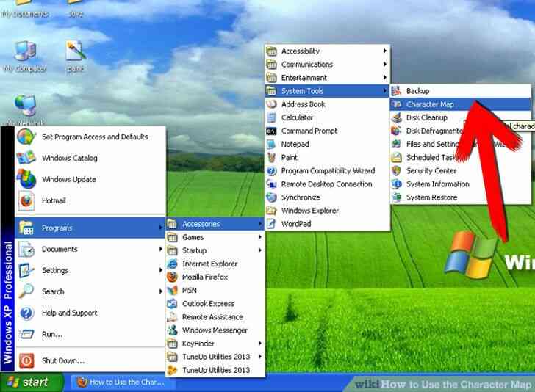Click the Outlook Express icon
Image resolution: width=535 pixels, height=392 pixels.
click(172, 303)
